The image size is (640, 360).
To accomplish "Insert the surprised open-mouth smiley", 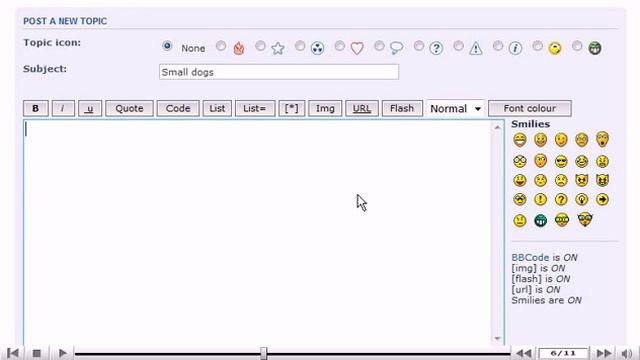I will click(x=602, y=140).
